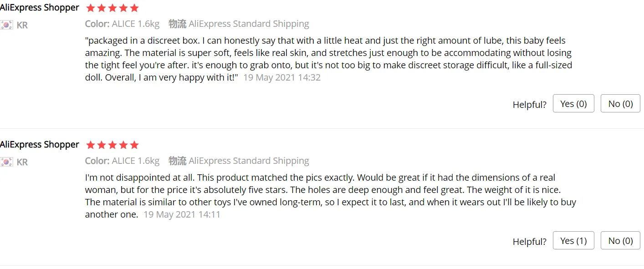Click the South Korea flag in the second review
The image size is (644, 269).
6,162
